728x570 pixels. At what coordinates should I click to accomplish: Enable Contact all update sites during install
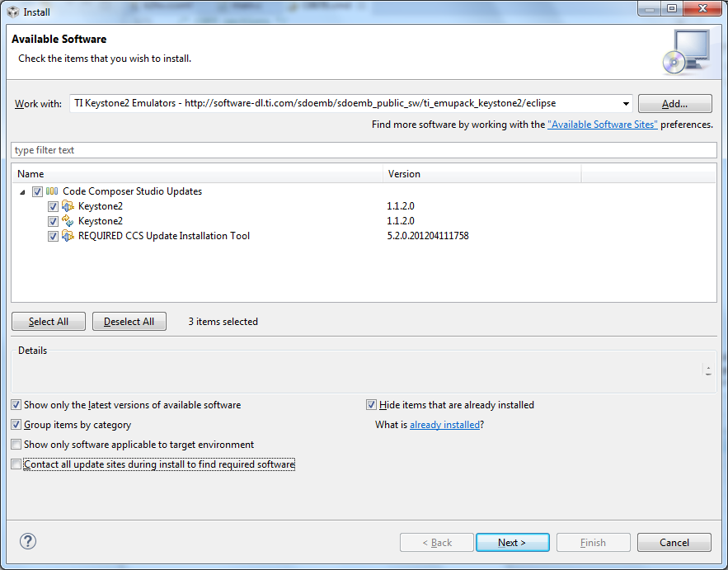tap(16, 464)
